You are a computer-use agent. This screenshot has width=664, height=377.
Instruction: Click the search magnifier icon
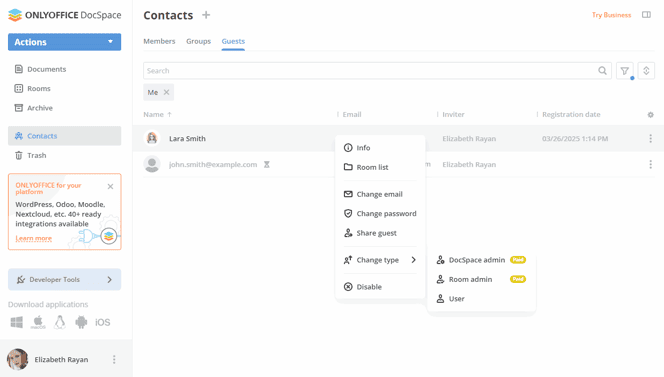pyautogui.click(x=602, y=71)
